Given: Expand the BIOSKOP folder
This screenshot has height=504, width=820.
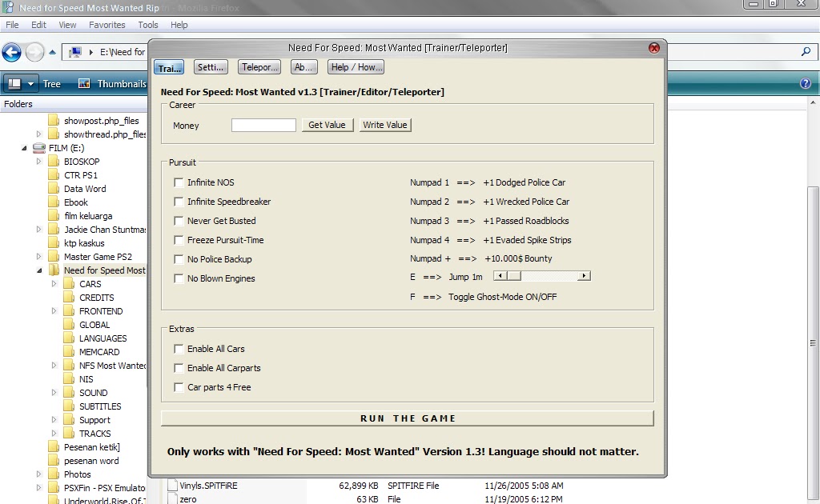Looking at the screenshot, I should pyautogui.click(x=38, y=162).
